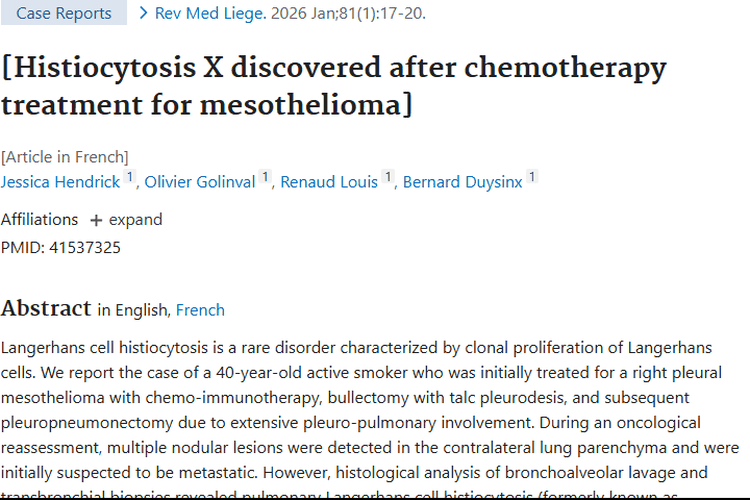Click the PMID number 41537325
Screen dimensions: 750x500
(x=78, y=247)
